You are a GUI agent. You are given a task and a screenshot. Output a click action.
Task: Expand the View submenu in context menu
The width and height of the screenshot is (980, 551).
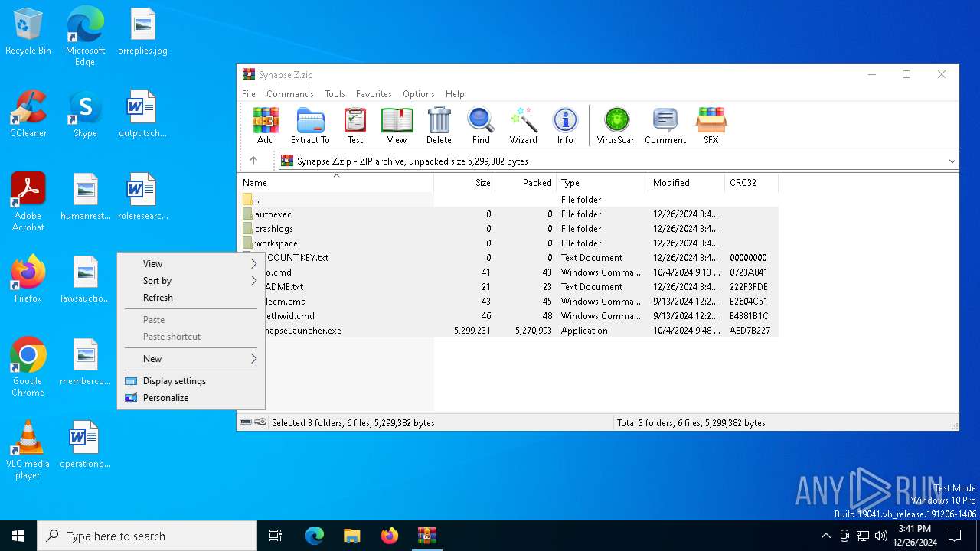(191, 264)
